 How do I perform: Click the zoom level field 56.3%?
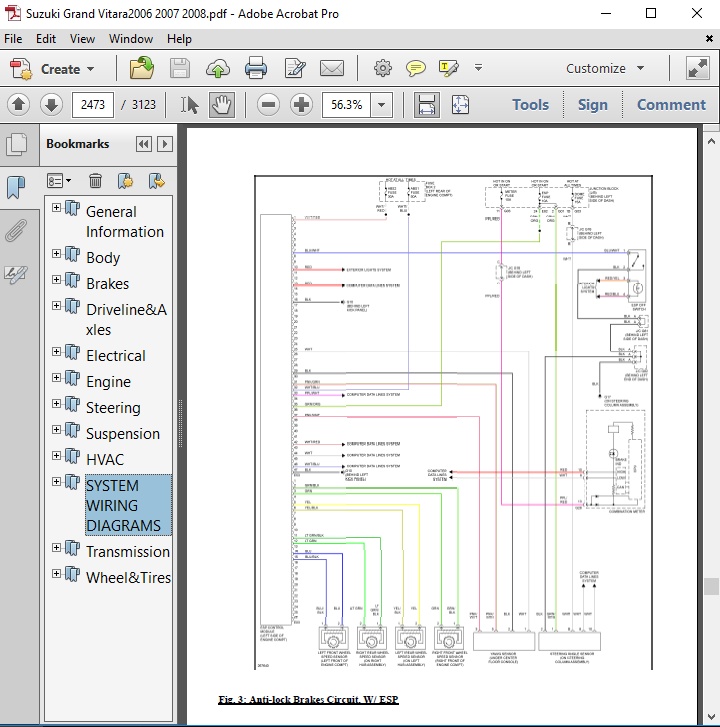point(346,105)
